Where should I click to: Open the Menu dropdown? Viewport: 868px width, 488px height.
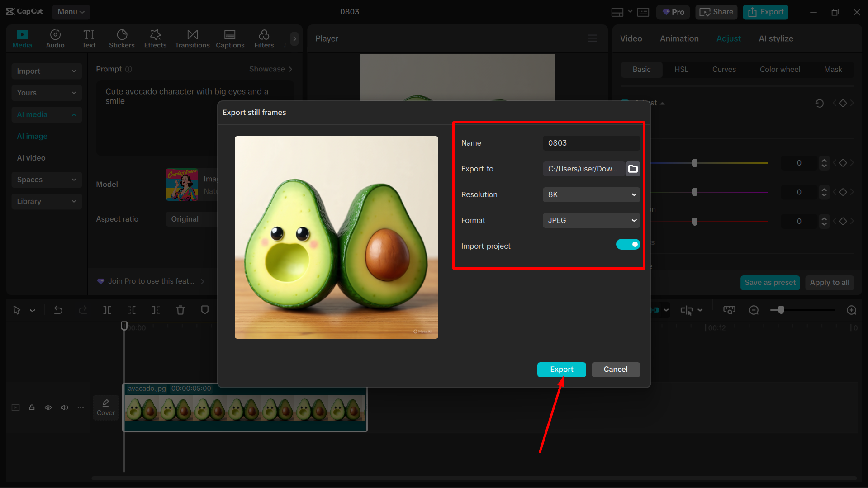71,12
